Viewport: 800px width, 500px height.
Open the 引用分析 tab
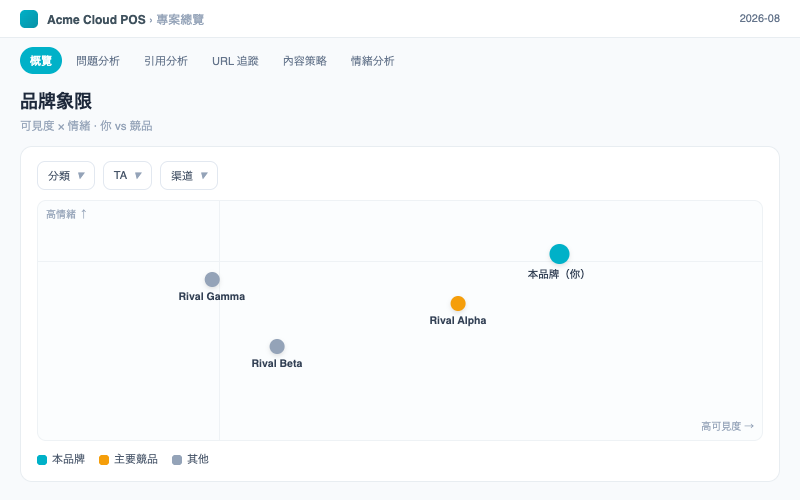166,61
